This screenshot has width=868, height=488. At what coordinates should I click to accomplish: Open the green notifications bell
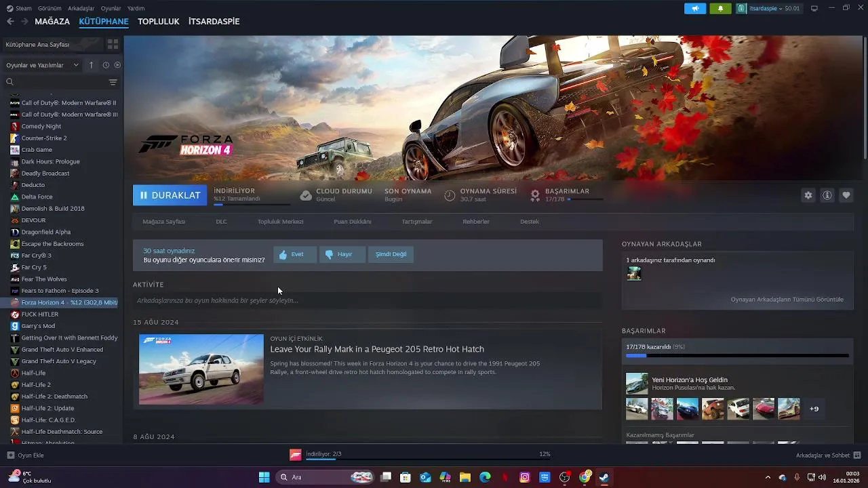click(x=720, y=8)
